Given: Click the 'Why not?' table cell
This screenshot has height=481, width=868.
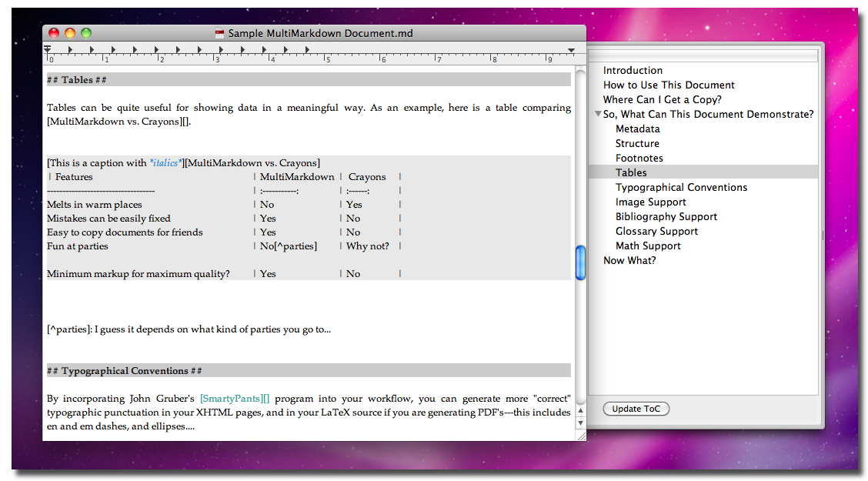Looking at the screenshot, I should [368, 246].
